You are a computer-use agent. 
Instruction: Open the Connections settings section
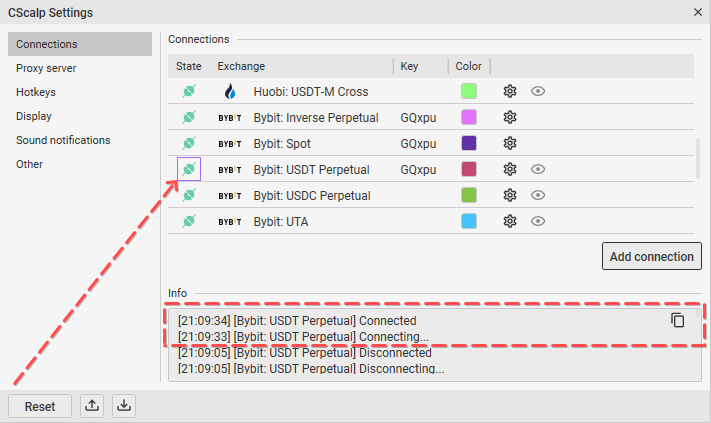point(80,44)
